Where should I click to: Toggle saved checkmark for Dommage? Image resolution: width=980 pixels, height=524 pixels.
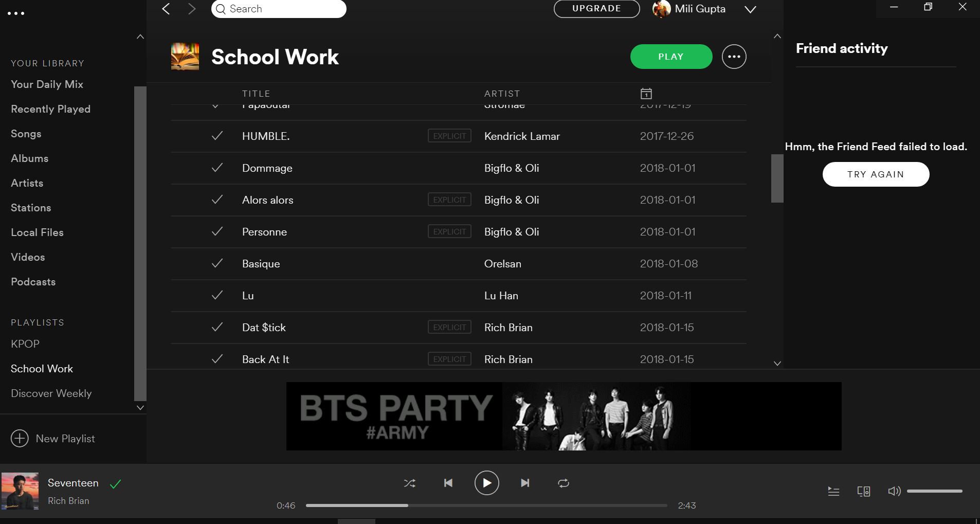pos(217,168)
